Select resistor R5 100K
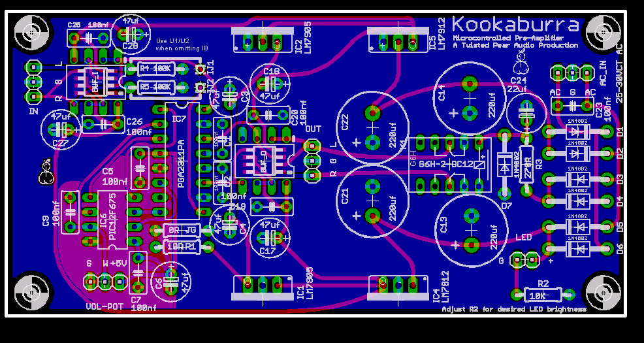 (x=157, y=87)
